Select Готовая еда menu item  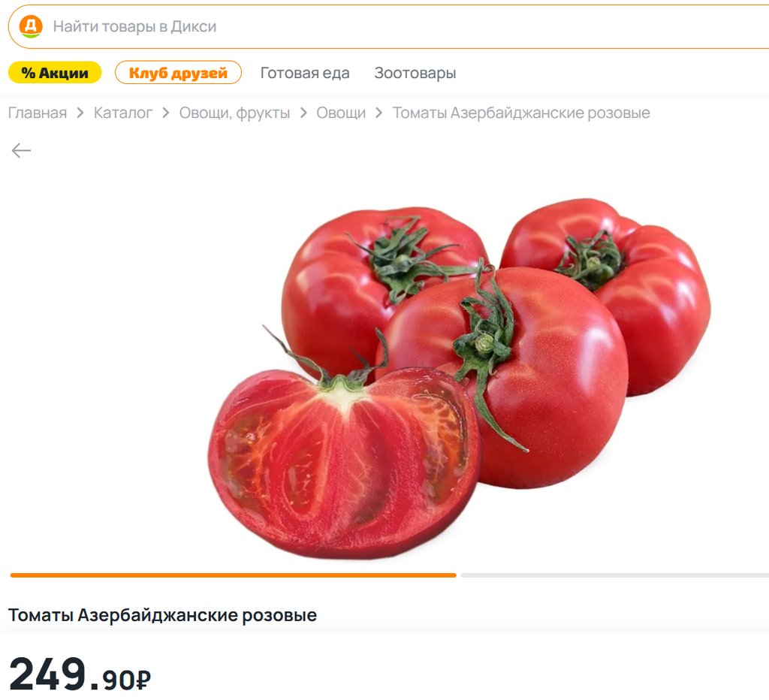click(x=305, y=73)
